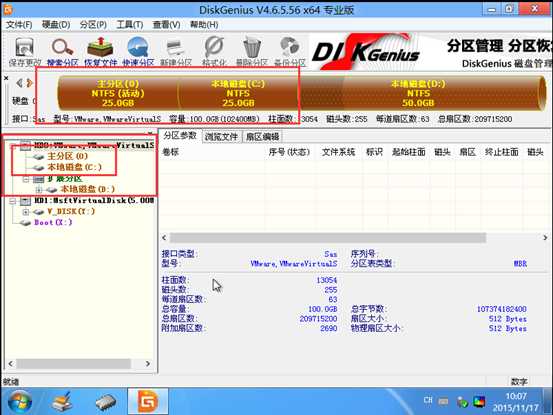Open taskbar icon next to the Start button
Viewport: 553px width, 415px height.
click(x=62, y=402)
